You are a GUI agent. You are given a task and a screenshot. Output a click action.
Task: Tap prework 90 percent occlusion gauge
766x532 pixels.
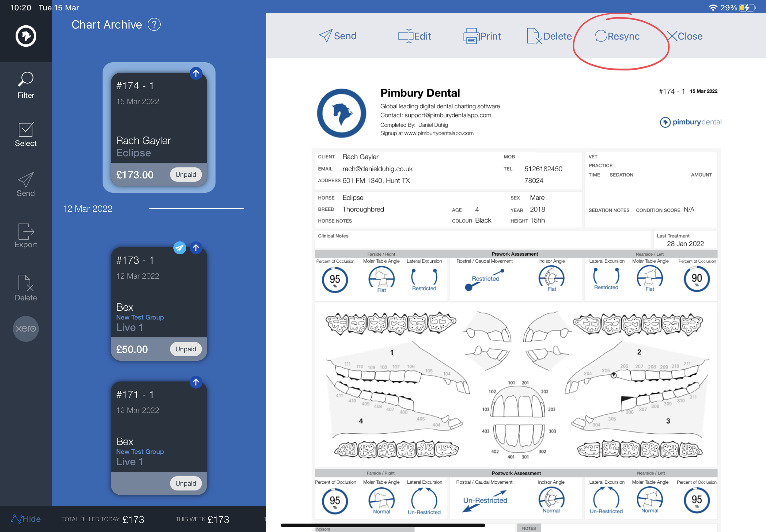(x=697, y=279)
